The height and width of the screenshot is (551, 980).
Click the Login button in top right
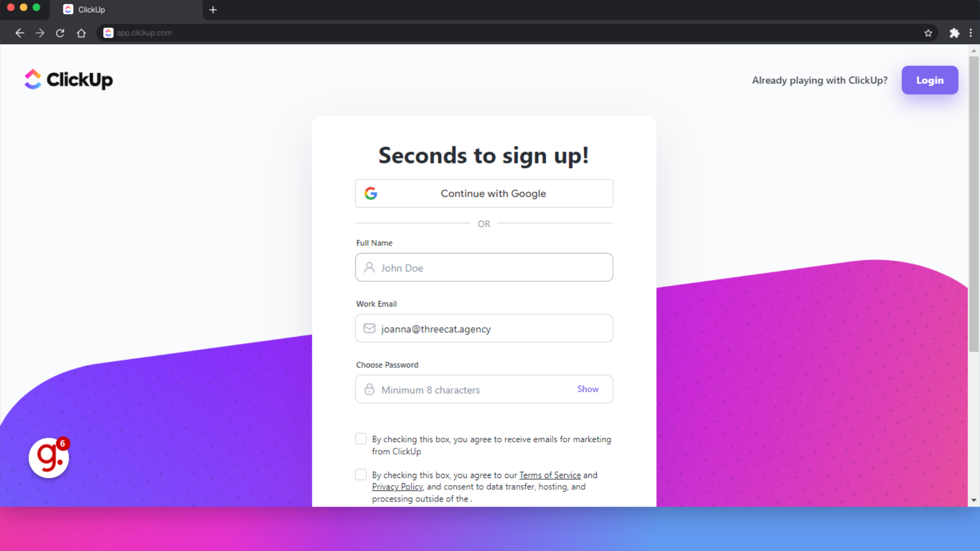[930, 80]
